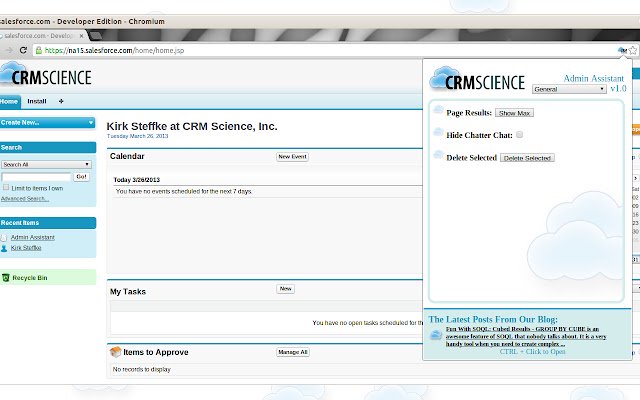Open Admin Assistant recent item link
Viewport: 640px width, 400px height.
click(33, 237)
